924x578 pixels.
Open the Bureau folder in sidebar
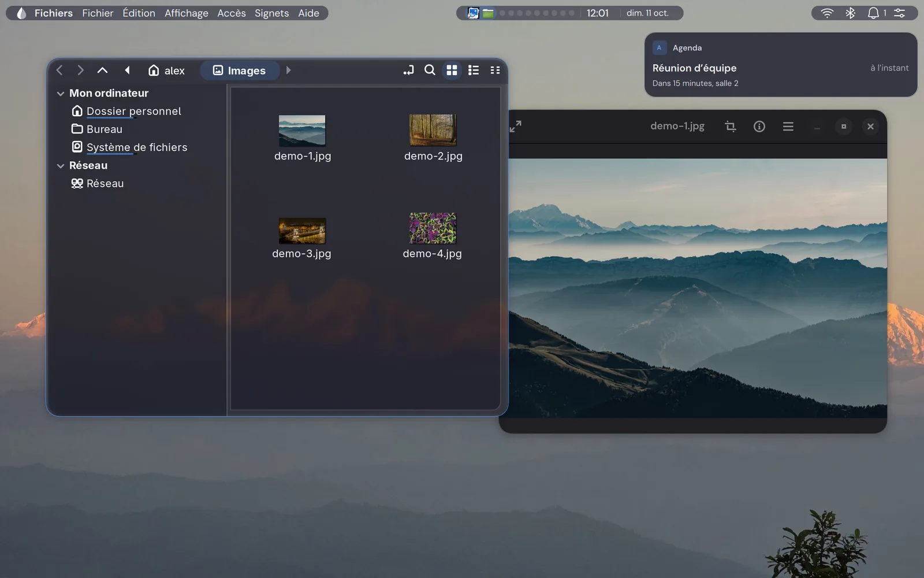pyautogui.click(x=97, y=129)
